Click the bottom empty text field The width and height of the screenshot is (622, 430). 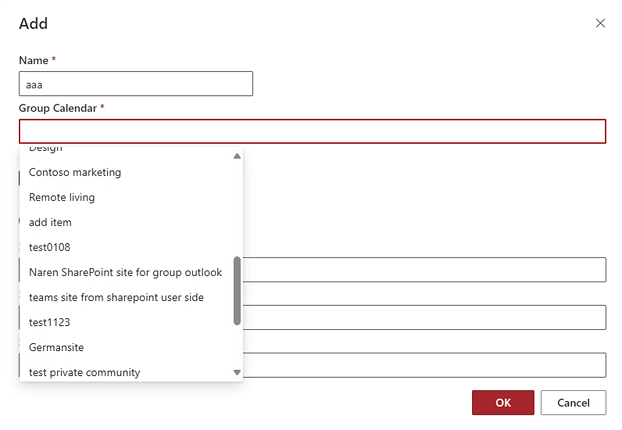(x=424, y=365)
